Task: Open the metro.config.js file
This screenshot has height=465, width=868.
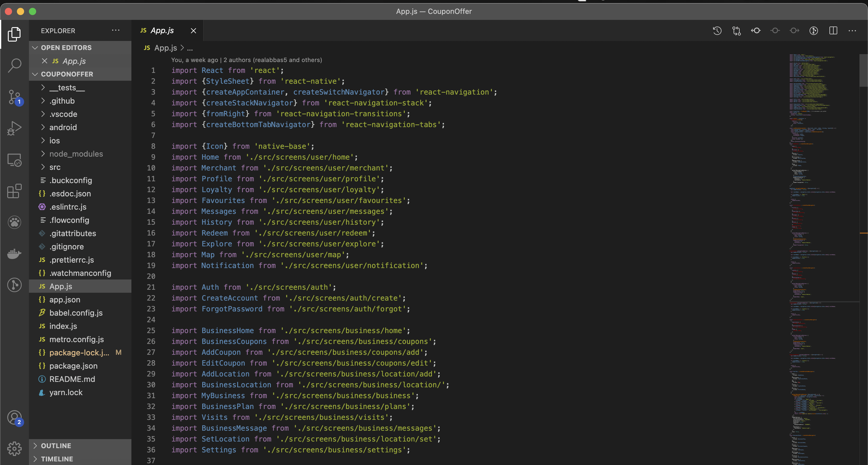Action: [80, 339]
